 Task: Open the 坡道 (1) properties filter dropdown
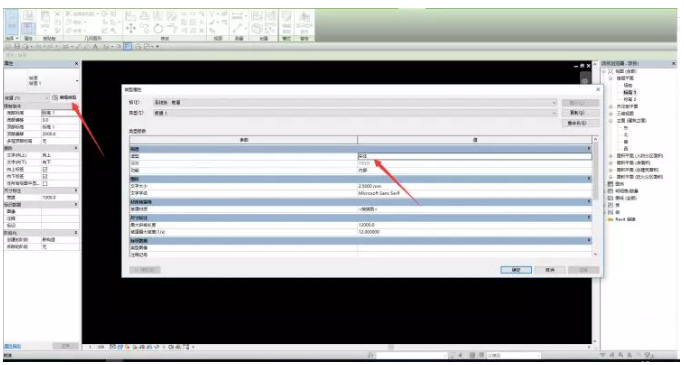click(x=47, y=98)
